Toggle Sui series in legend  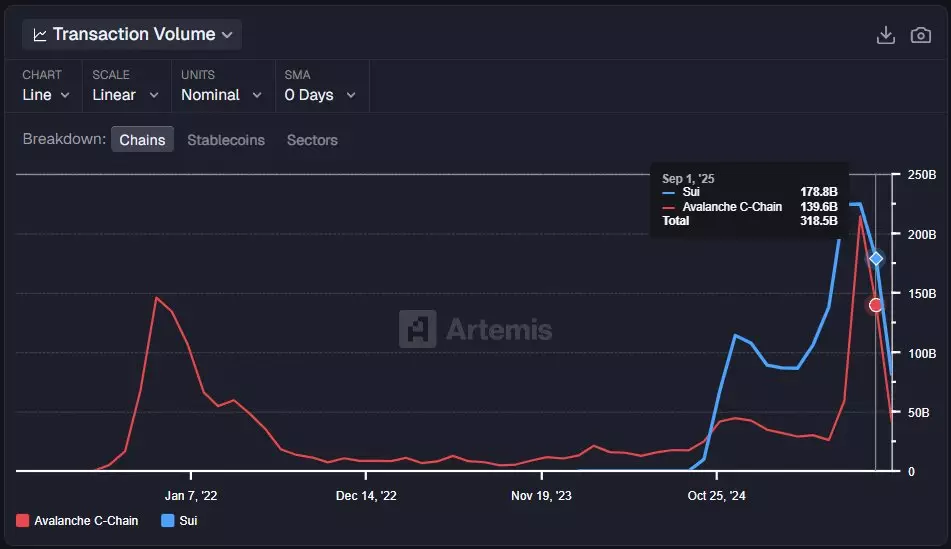pyautogui.click(x=188, y=520)
